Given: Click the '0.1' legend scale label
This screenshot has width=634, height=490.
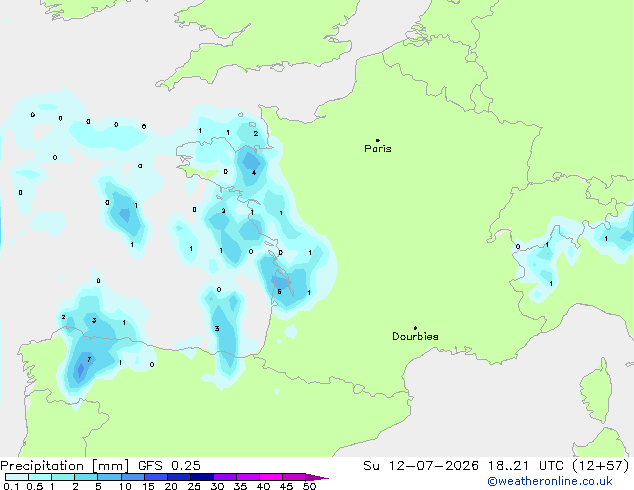Looking at the screenshot, I should [x=11, y=486].
